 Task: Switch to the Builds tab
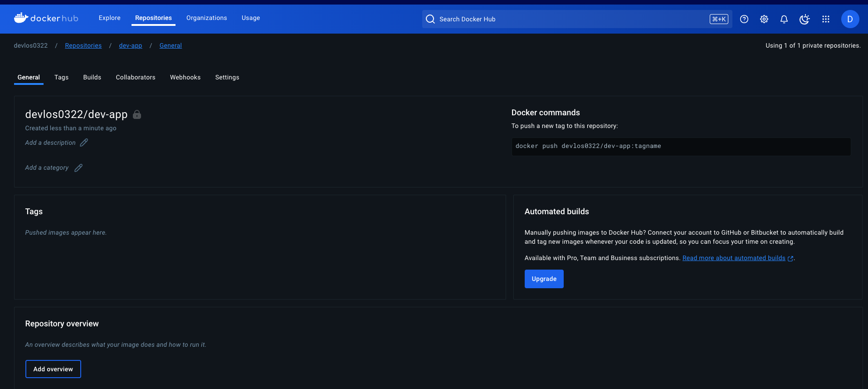click(x=92, y=78)
